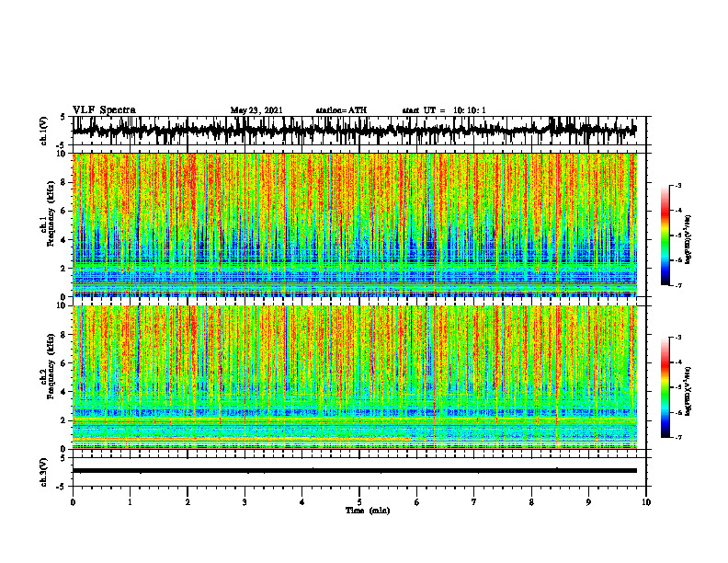728x563 pixels.
Task: Click ch.2 log(PSD) color bar caption
Action: coord(688,390)
